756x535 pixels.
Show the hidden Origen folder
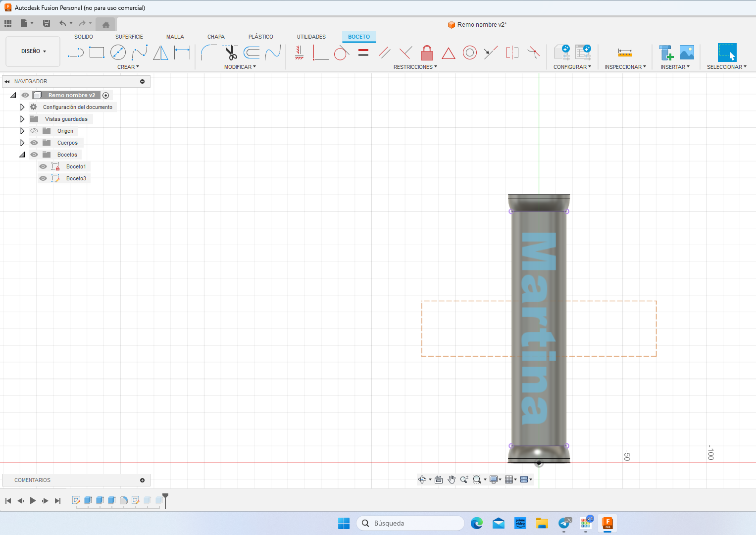point(34,131)
